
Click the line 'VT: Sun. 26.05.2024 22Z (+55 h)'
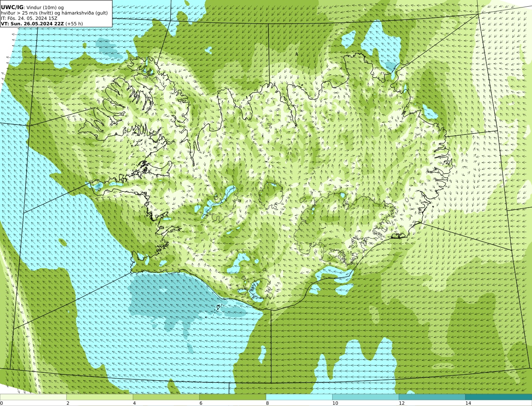[x=42, y=24]
